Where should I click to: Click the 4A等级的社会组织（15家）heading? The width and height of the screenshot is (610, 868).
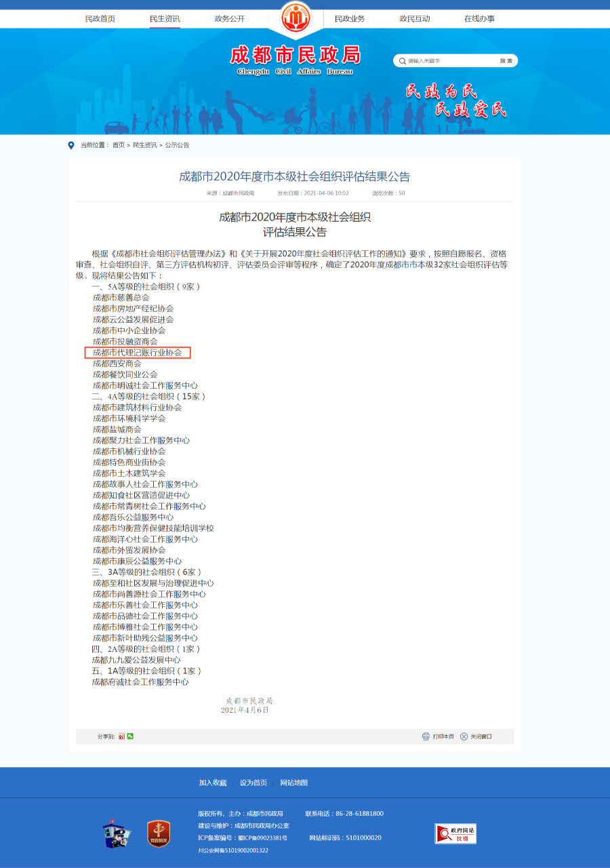[x=148, y=397]
